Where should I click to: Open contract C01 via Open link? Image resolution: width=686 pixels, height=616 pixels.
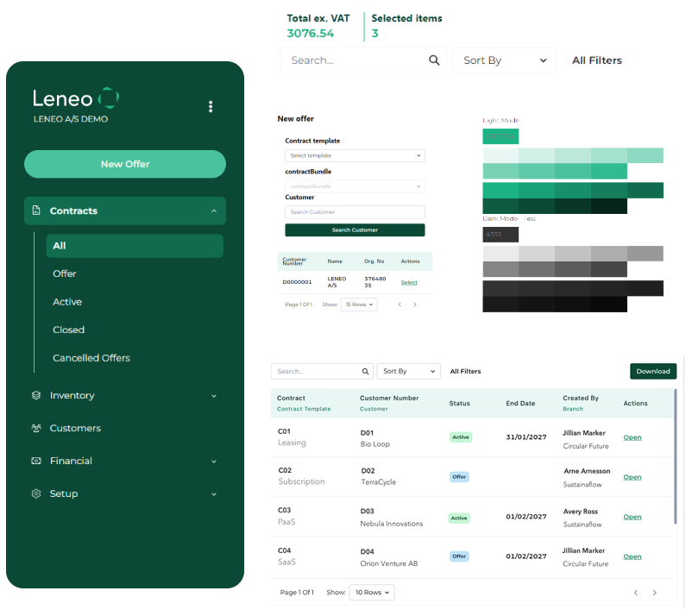point(633,437)
